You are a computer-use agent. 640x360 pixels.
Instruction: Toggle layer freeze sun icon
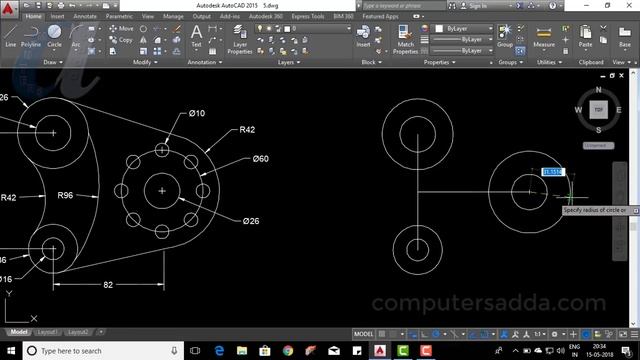pos(269,29)
